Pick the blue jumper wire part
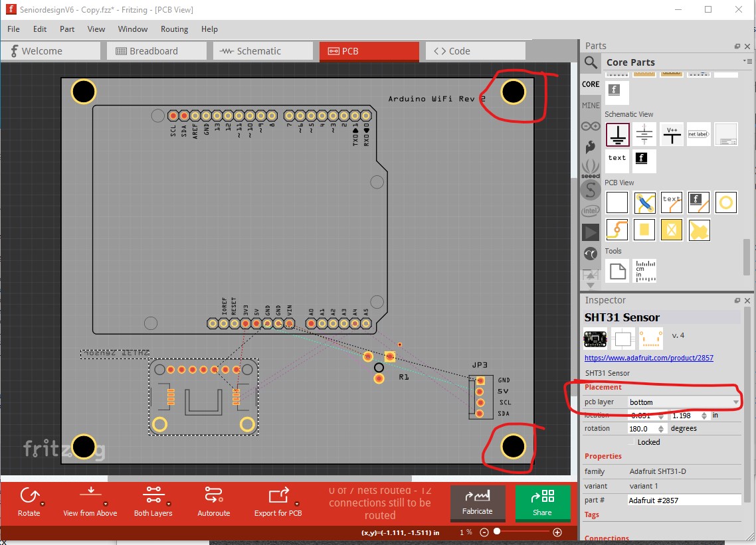 [644, 202]
